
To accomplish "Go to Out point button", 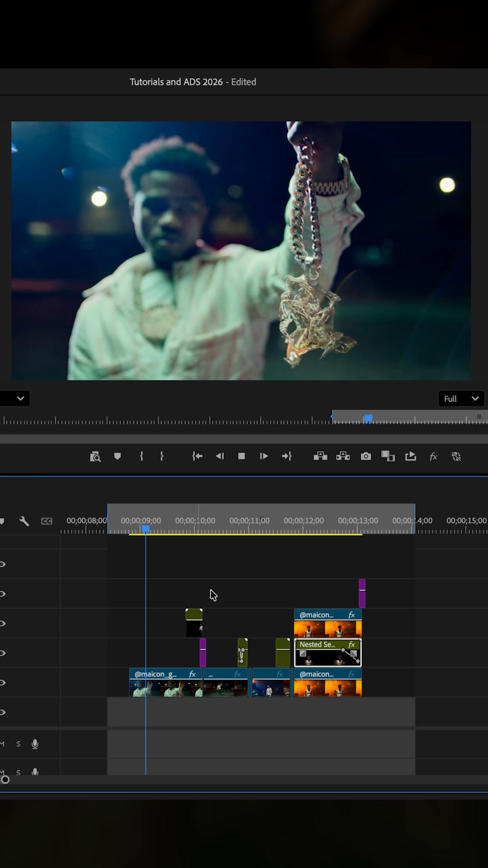I will click(287, 456).
